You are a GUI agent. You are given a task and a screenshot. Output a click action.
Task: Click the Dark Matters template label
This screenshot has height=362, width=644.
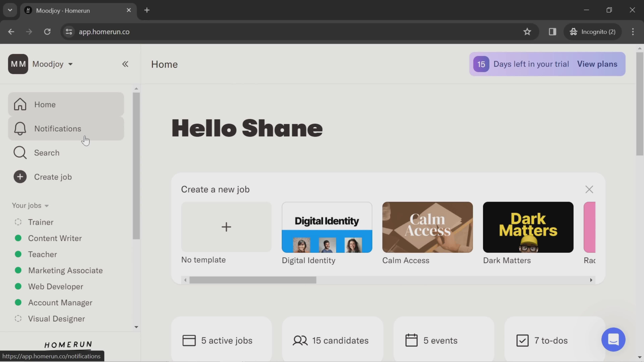point(507,260)
